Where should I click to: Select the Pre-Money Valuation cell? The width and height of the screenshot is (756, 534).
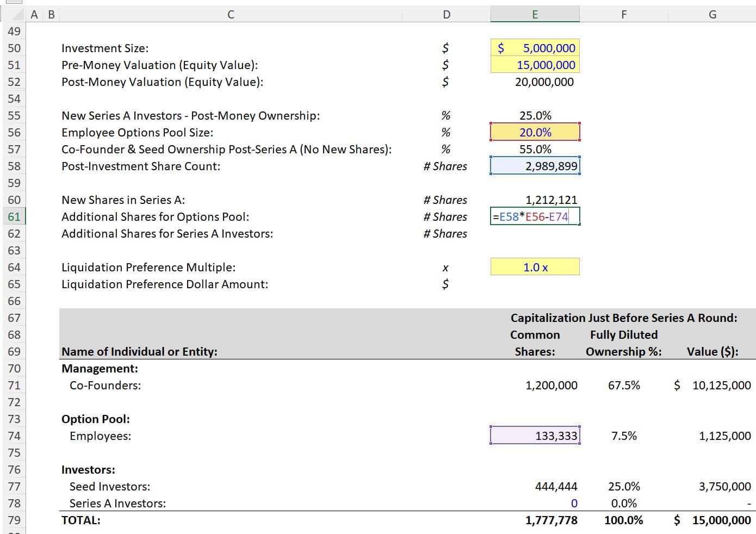coord(535,65)
